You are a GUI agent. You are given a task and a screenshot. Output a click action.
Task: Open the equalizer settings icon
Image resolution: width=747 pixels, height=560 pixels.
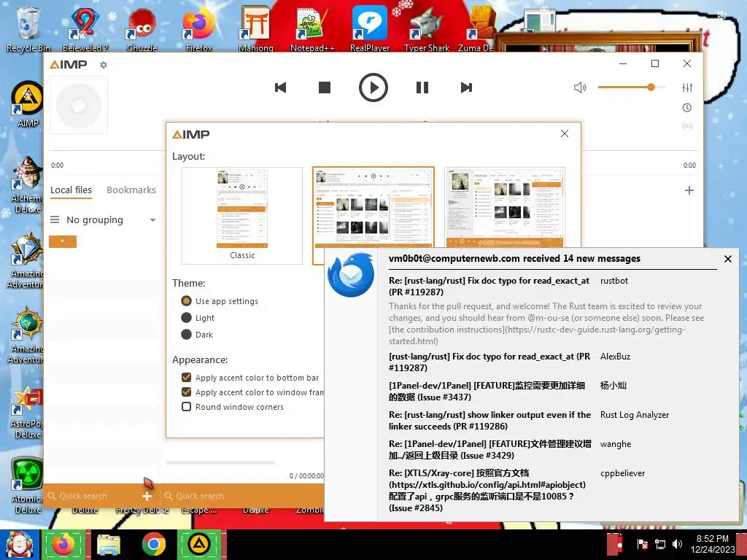pos(687,87)
